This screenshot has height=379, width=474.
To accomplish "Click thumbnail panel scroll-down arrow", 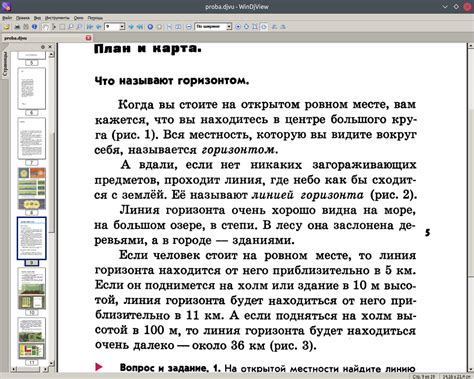I will click(52, 363).
